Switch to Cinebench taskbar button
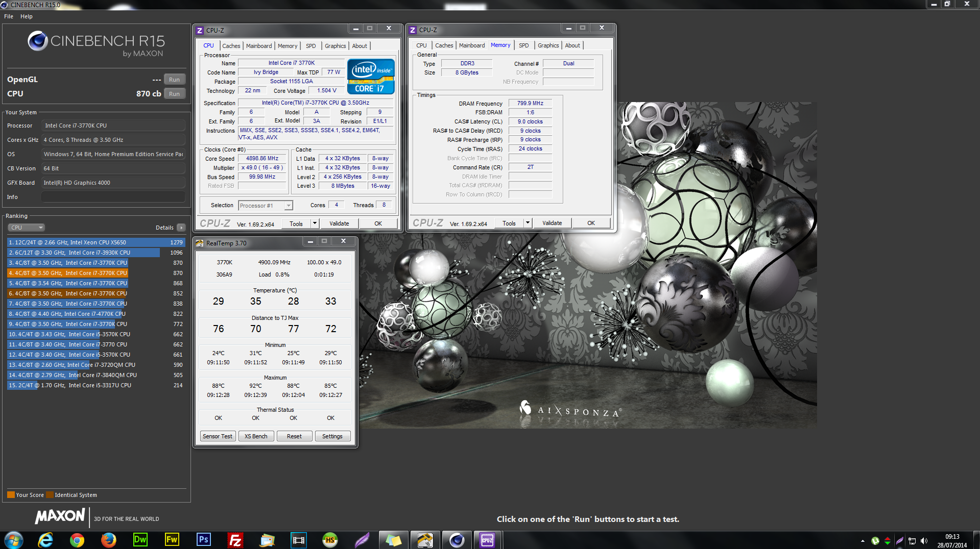 pyautogui.click(x=457, y=540)
